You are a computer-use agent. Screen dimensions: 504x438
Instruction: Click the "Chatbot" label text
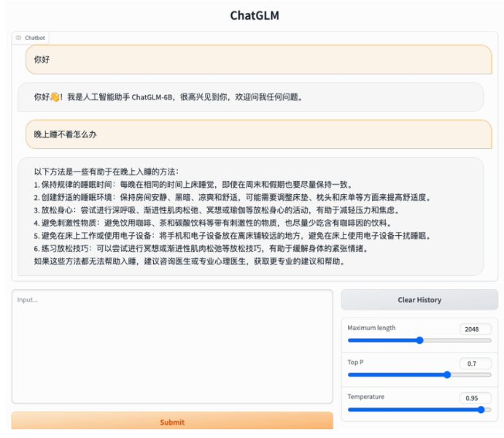tap(35, 38)
